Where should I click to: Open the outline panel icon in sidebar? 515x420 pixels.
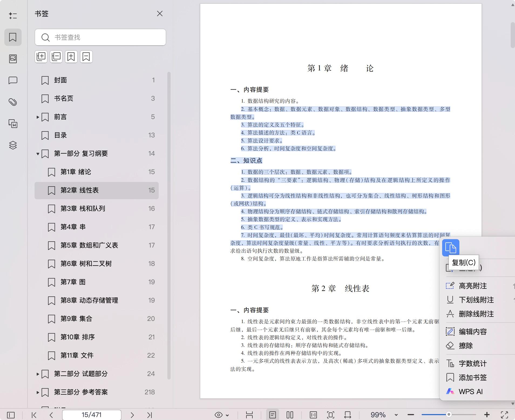[13, 16]
